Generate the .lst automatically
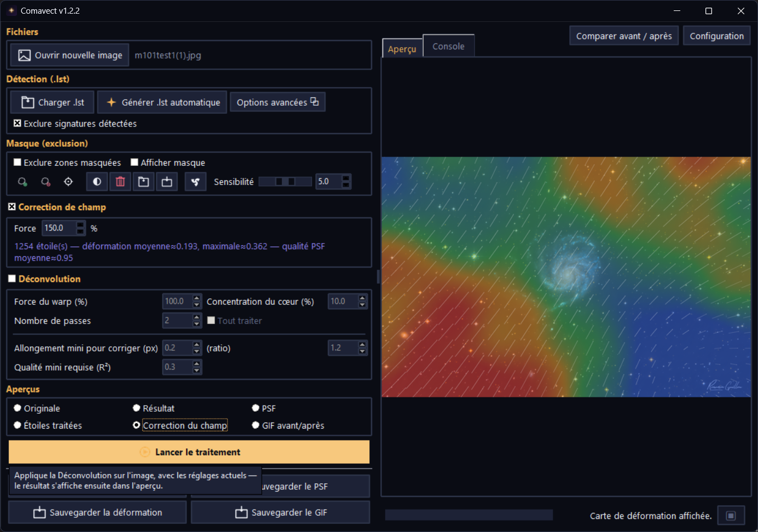 click(x=163, y=102)
